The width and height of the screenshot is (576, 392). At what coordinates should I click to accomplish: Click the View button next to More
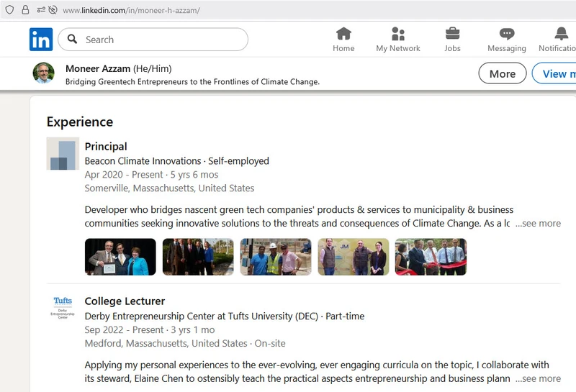[x=554, y=73]
